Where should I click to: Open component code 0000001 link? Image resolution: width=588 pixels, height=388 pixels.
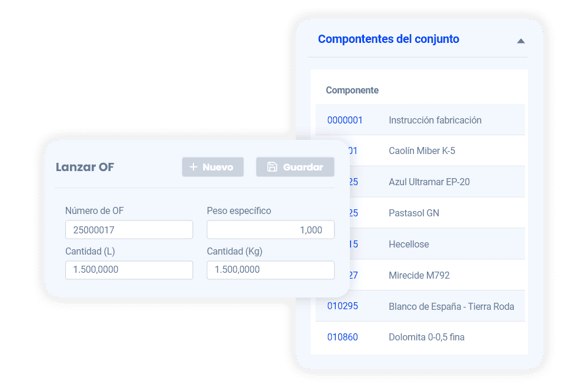coord(345,120)
